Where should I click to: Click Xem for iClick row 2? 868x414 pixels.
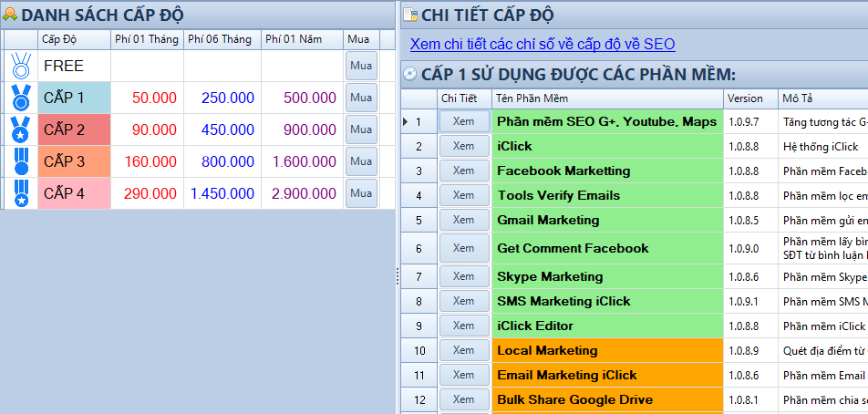pos(464,146)
